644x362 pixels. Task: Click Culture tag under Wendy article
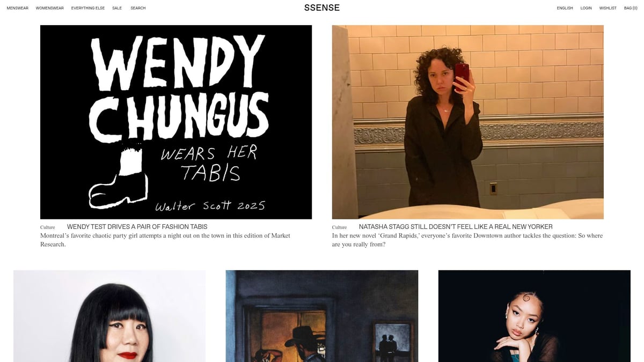[x=48, y=227]
